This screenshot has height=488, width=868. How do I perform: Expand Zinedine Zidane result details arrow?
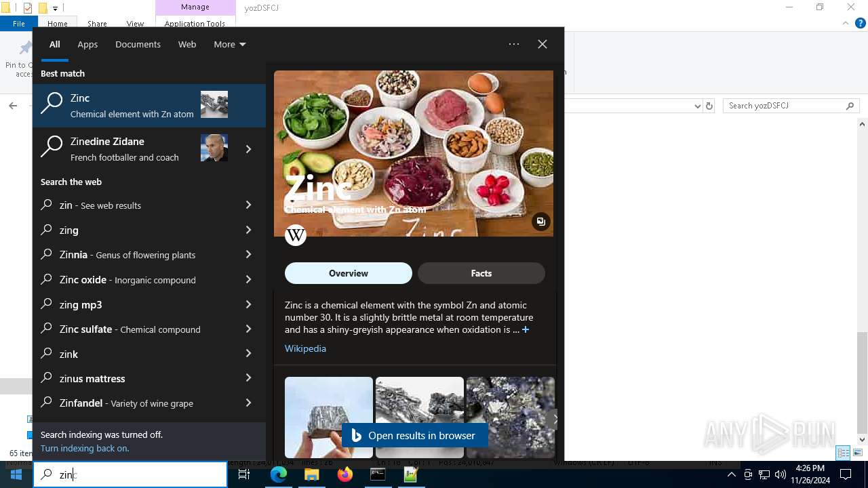click(248, 149)
